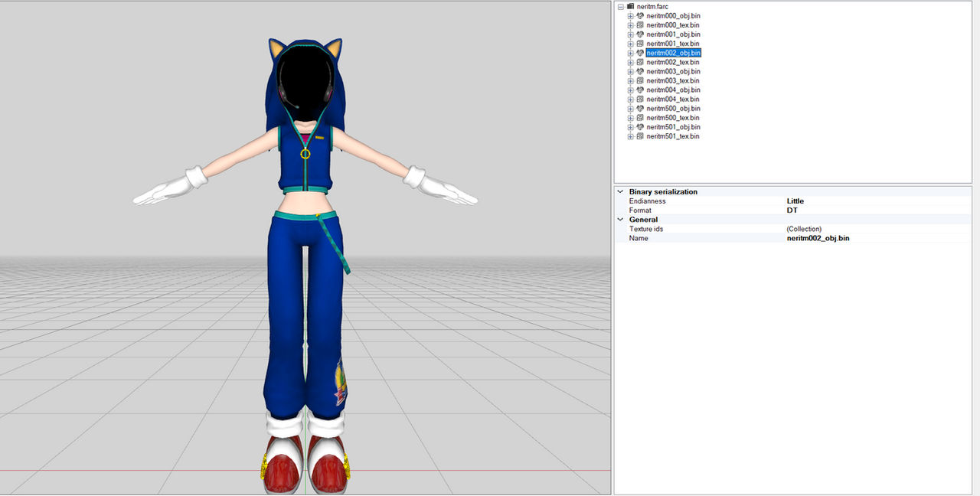Expand neritm001_tex.bin node
The image size is (980, 496).
[x=631, y=44]
